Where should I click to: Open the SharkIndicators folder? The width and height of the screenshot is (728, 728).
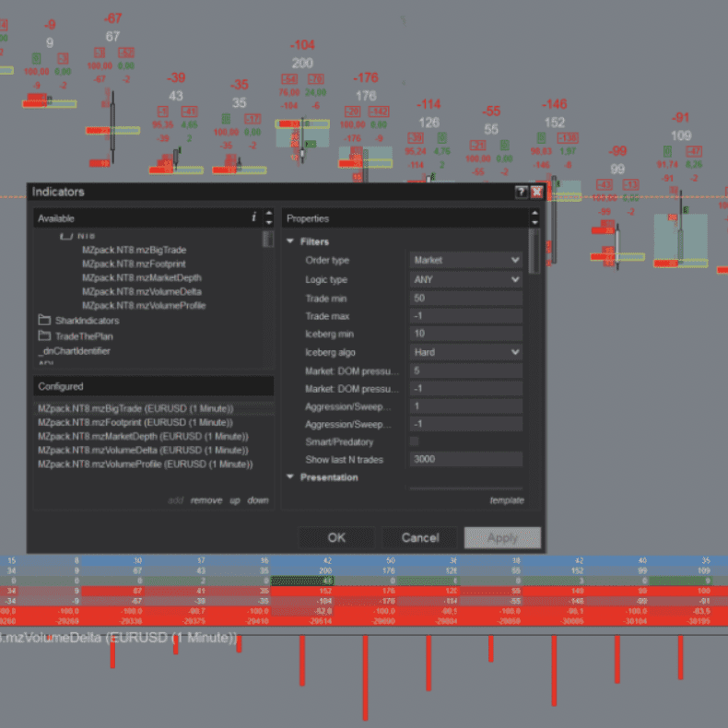click(87, 321)
